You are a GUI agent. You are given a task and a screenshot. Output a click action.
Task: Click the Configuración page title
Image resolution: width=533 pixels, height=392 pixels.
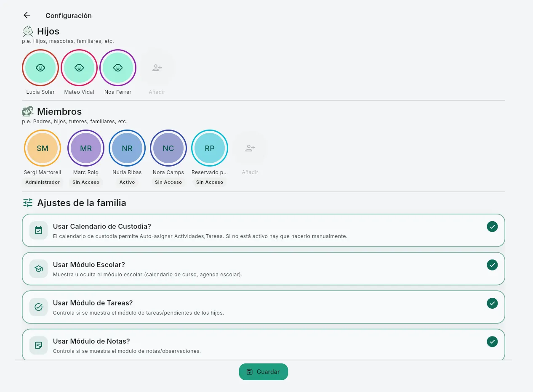click(69, 16)
